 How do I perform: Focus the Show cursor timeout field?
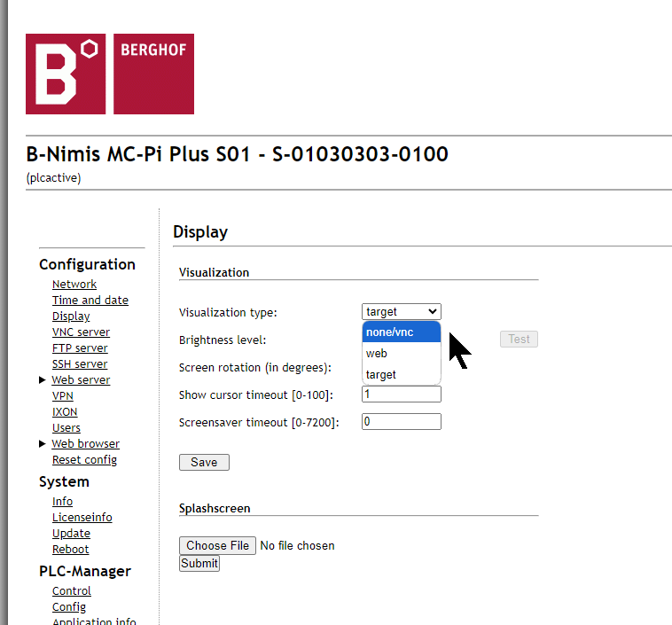[x=402, y=395]
